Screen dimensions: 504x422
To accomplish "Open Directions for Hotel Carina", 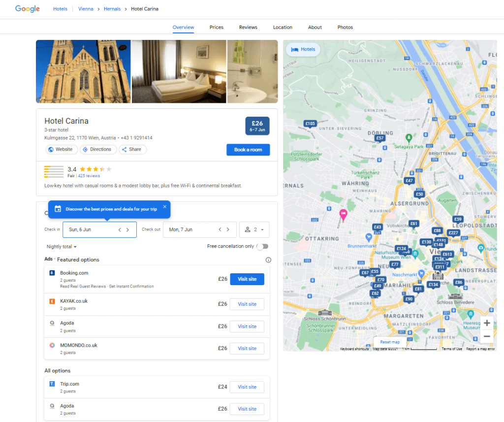I will coord(85,149).
